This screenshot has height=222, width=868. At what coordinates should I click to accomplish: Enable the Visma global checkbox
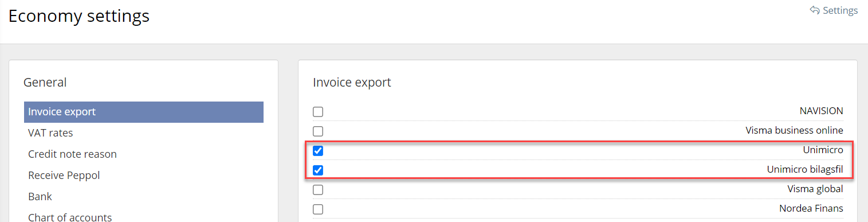[x=318, y=189]
